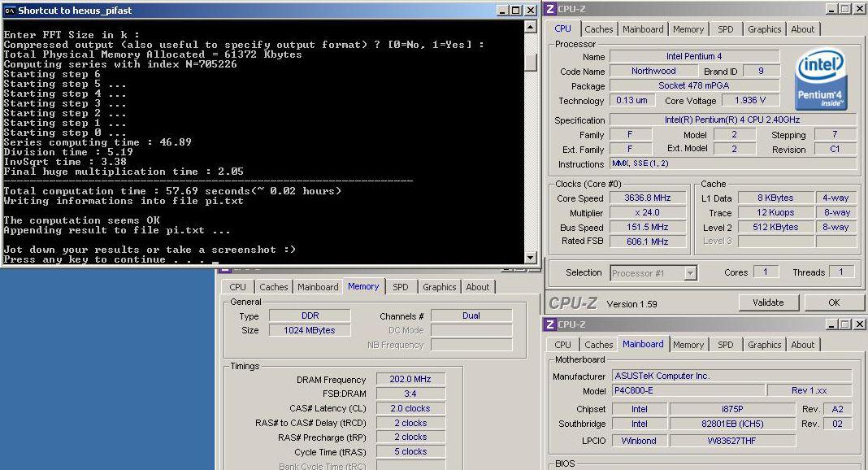This screenshot has width=868, height=470.
Task: Click Code Name value Northwood
Action: [x=653, y=71]
